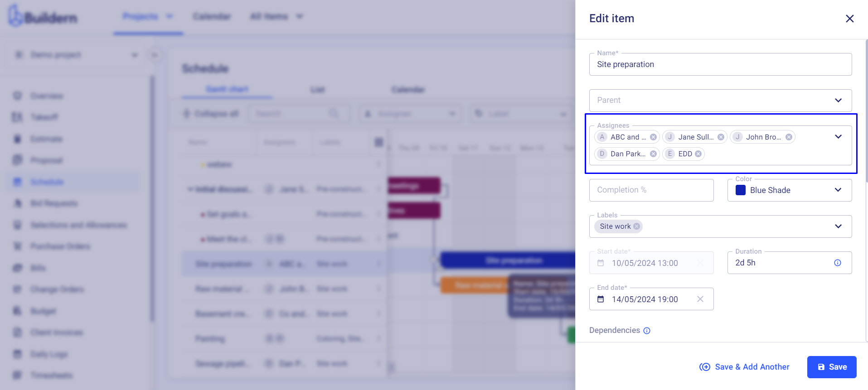Viewport: 868px width, 390px height.
Task: Go to Proposal in sidebar
Action: click(x=46, y=160)
